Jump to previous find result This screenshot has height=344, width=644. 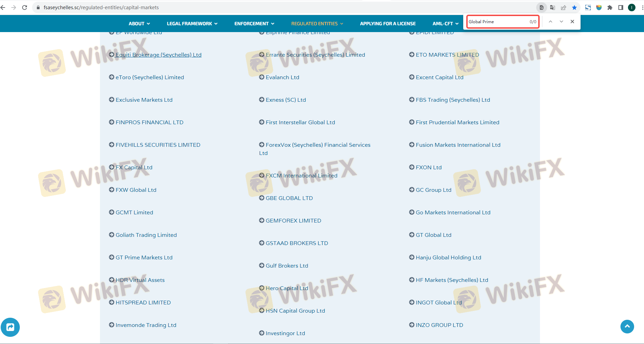click(551, 21)
